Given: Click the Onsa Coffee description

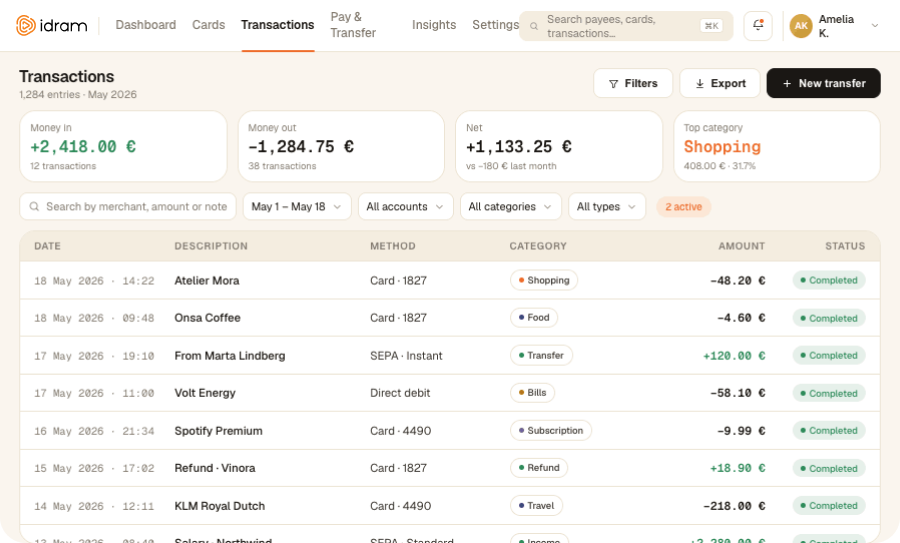Looking at the screenshot, I should click(207, 318).
